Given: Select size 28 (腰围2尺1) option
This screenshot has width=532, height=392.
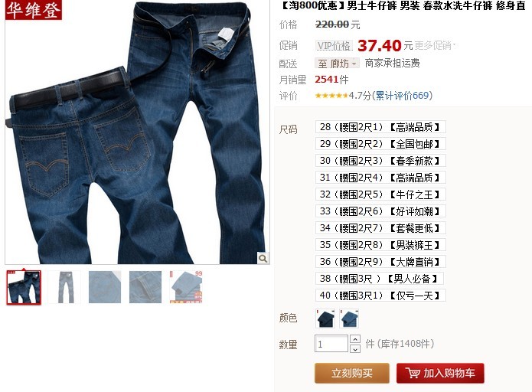Looking at the screenshot, I should [x=380, y=127].
